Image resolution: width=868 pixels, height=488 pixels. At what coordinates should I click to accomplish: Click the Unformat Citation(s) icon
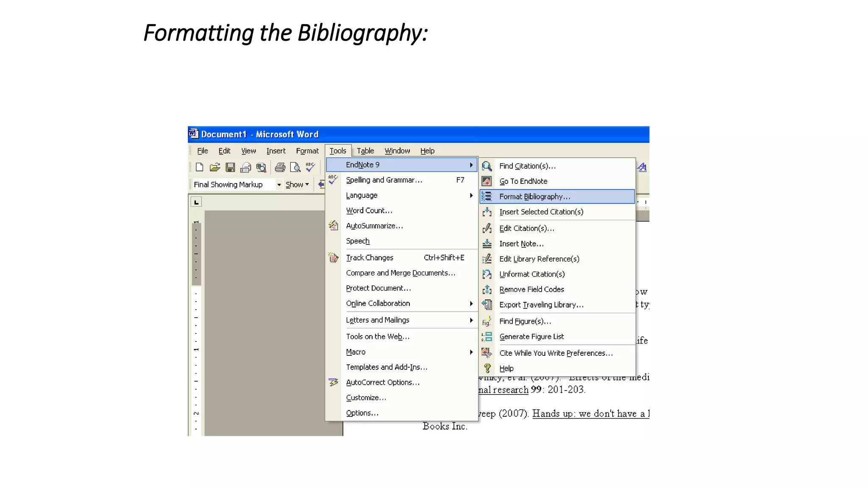click(487, 274)
